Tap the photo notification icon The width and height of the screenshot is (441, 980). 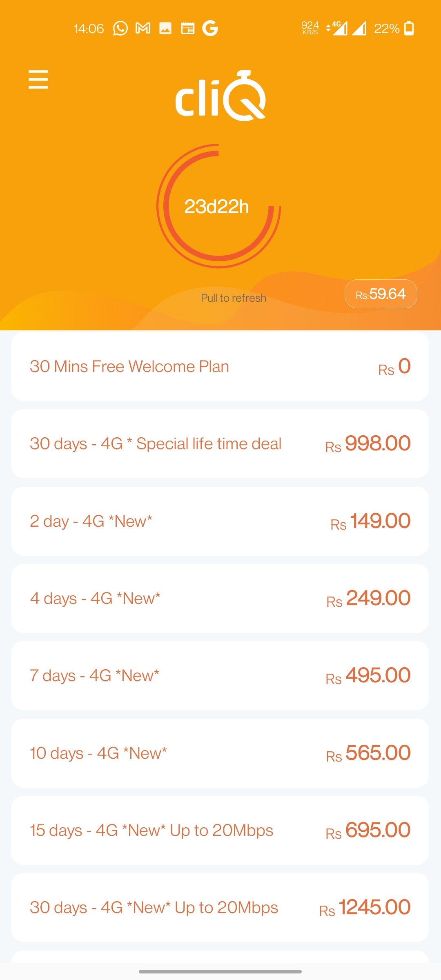pyautogui.click(x=165, y=28)
